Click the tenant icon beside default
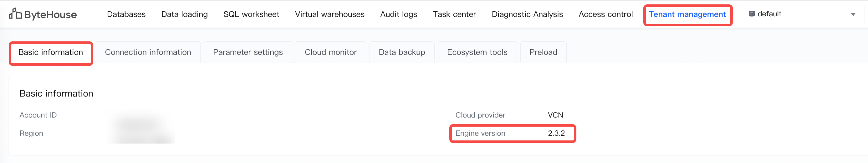 pos(751,14)
